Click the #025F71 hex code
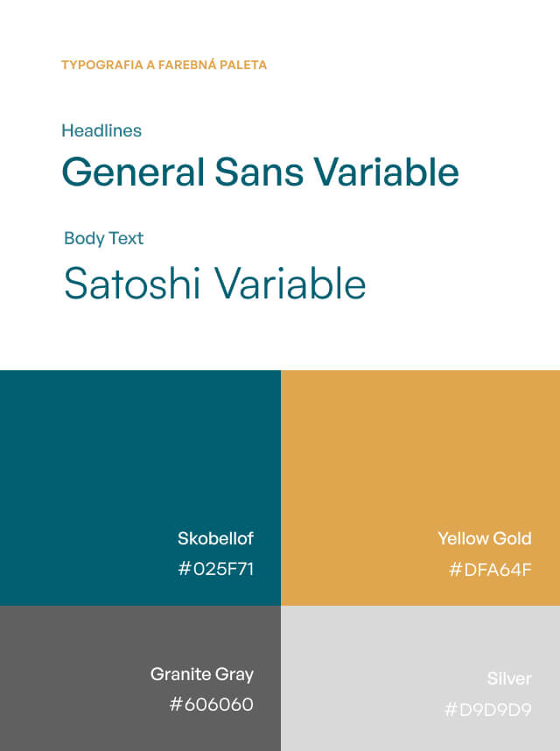This screenshot has width=560, height=751. click(215, 569)
